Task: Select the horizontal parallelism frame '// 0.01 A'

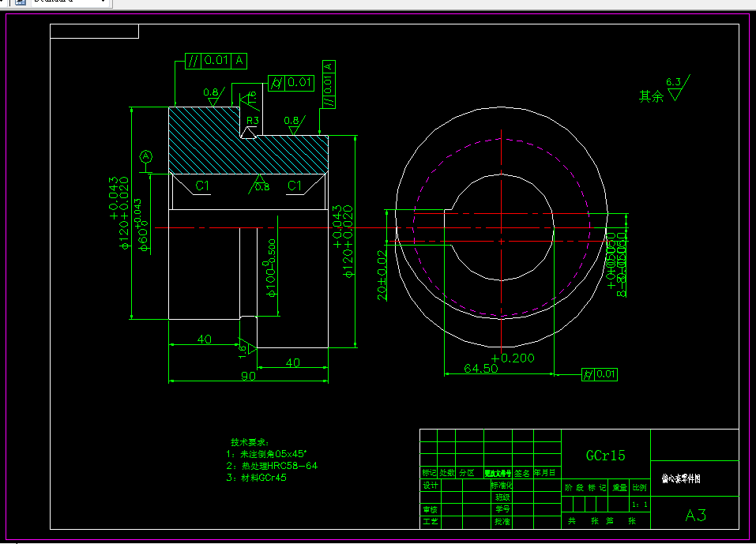Action: click(x=216, y=62)
